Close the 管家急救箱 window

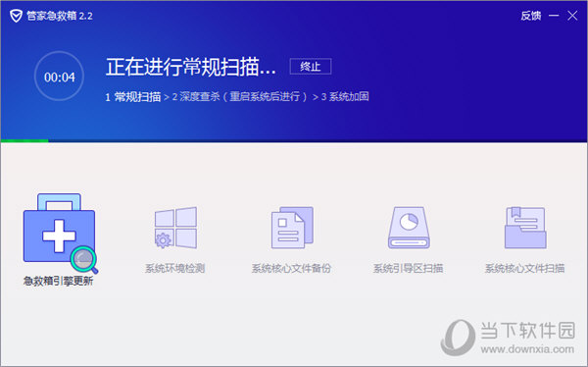point(572,16)
